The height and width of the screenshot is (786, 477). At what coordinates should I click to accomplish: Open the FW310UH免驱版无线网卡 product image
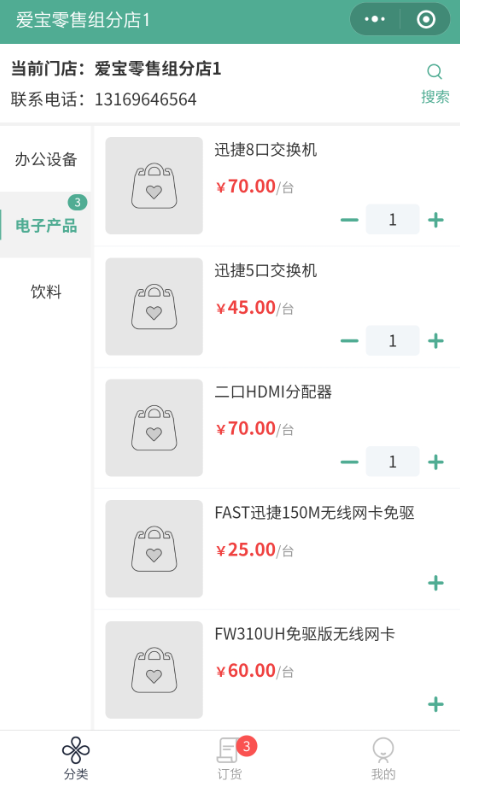[x=154, y=670]
